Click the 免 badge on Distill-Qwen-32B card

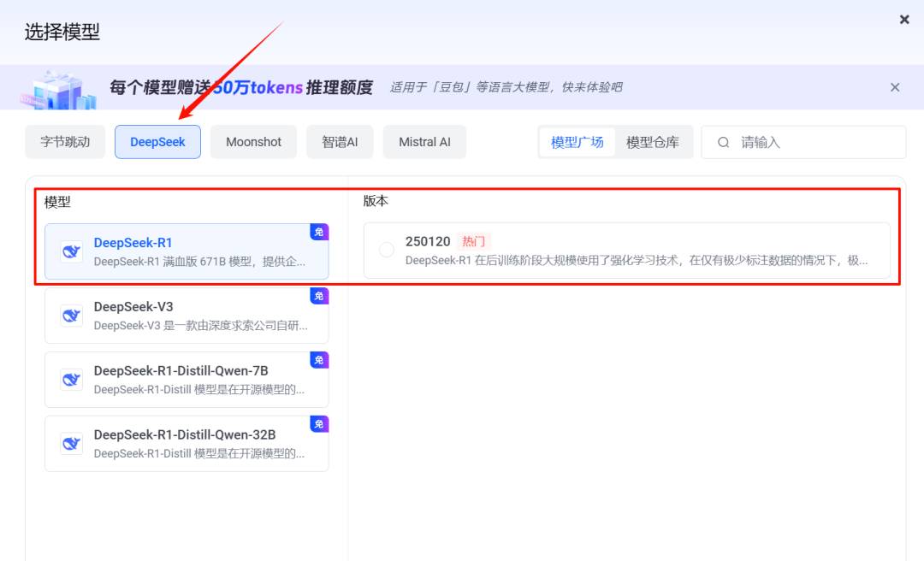point(319,423)
